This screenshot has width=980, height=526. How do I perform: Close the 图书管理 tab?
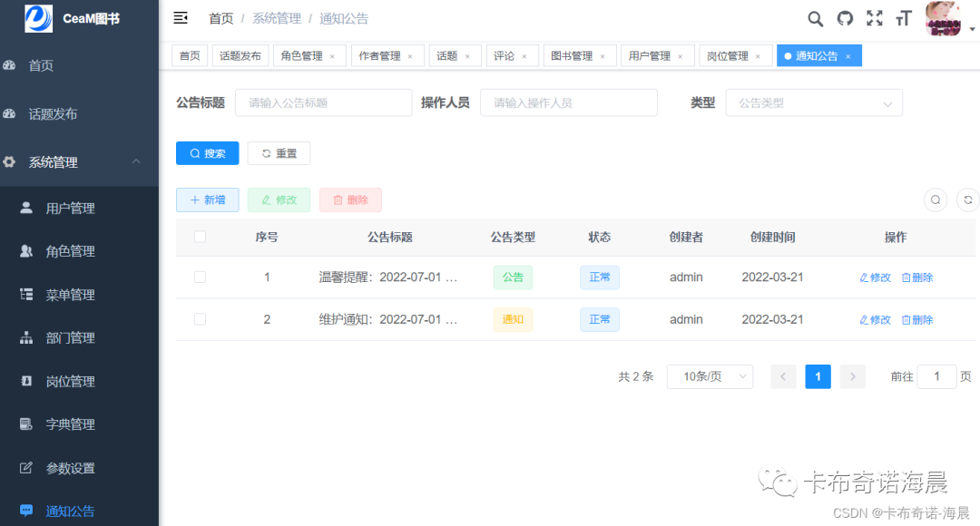pyautogui.click(x=603, y=56)
